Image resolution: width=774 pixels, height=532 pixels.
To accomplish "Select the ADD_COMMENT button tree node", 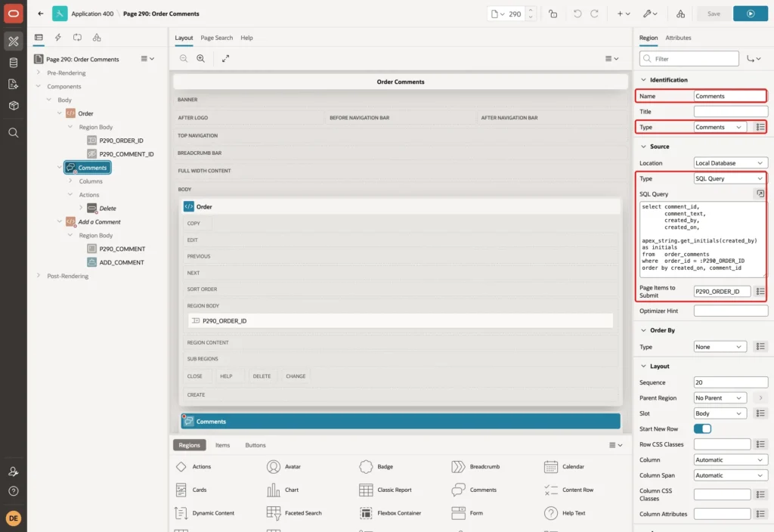I will 122,262.
